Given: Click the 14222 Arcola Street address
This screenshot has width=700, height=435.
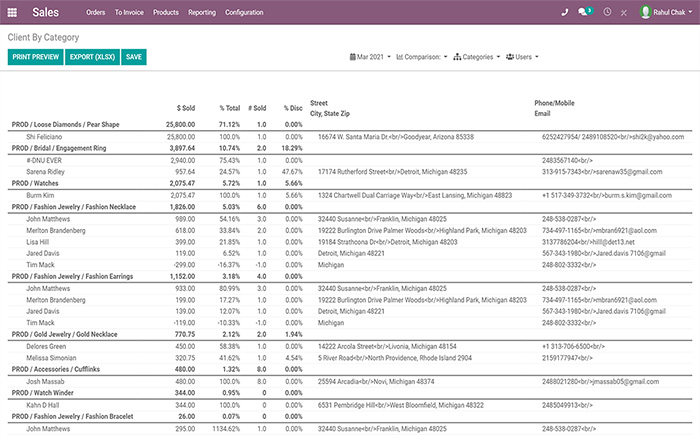Looking at the screenshot, I should 387,347.
